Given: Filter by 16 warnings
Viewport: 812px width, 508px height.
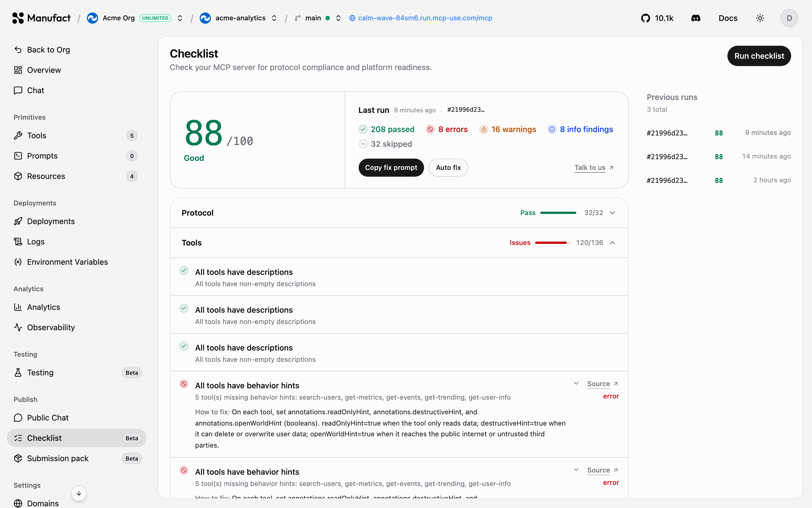Looking at the screenshot, I should (508, 129).
